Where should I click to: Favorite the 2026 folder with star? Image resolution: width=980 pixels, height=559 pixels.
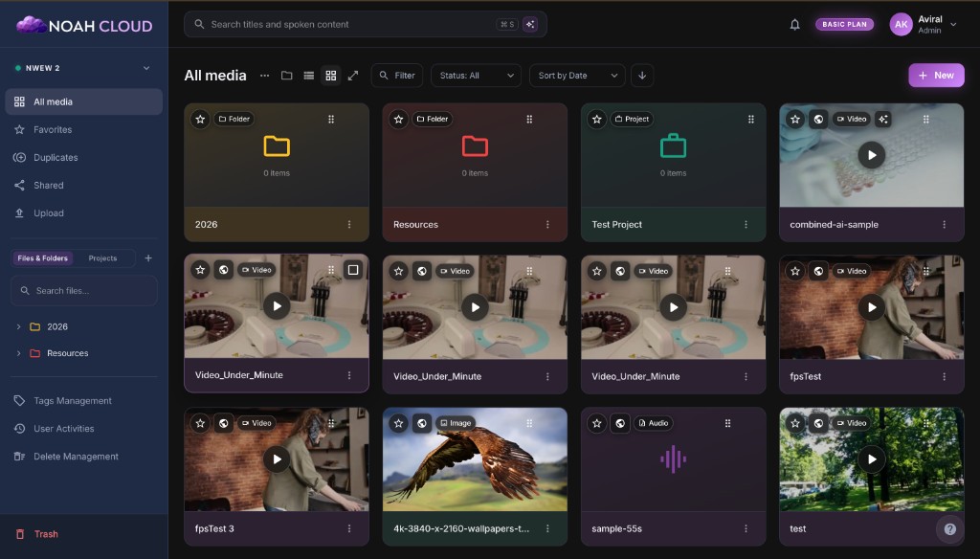coord(200,119)
